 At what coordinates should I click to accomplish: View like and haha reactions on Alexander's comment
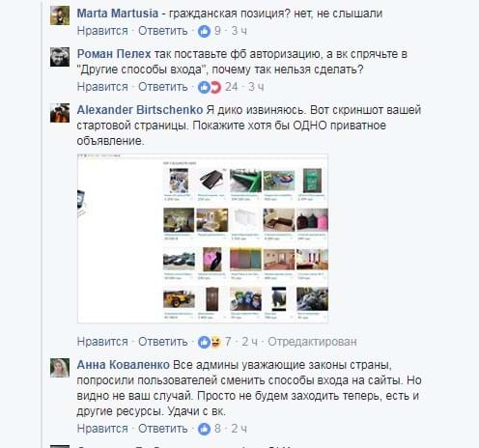210,342
